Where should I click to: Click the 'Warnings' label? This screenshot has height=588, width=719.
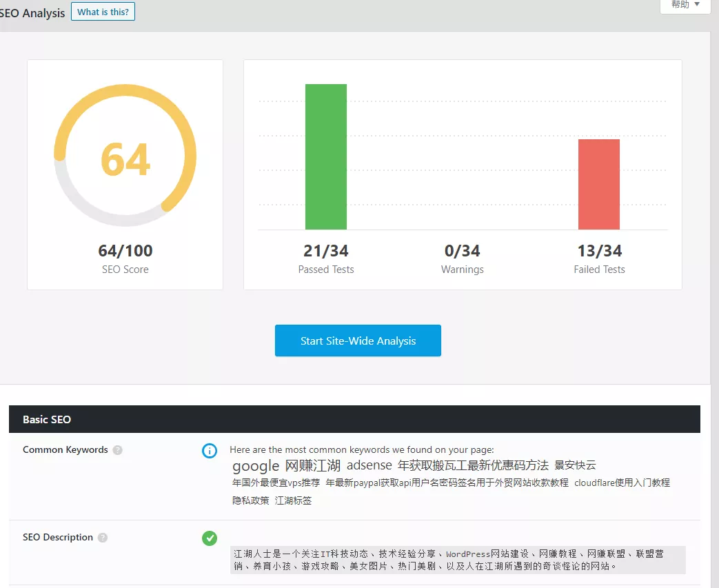pos(462,270)
